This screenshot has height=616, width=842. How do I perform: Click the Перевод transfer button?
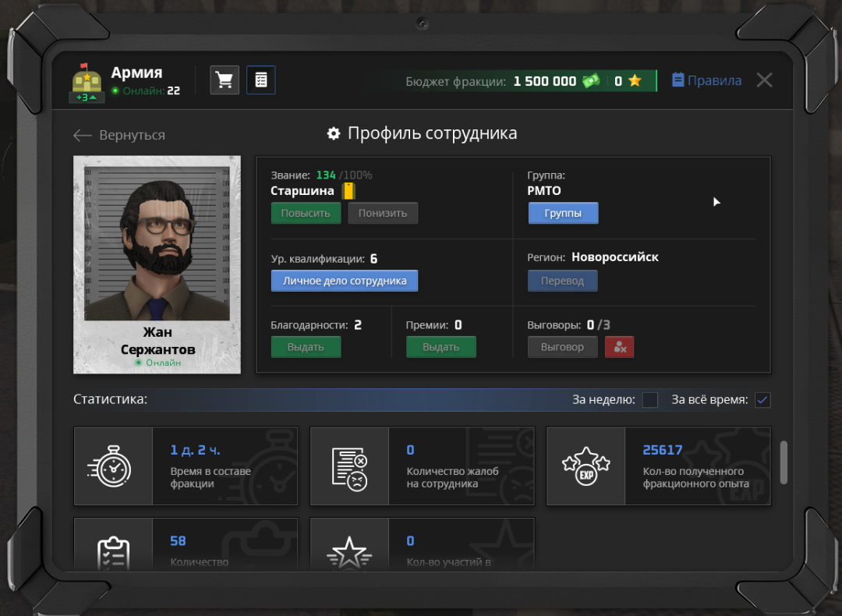(x=562, y=281)
